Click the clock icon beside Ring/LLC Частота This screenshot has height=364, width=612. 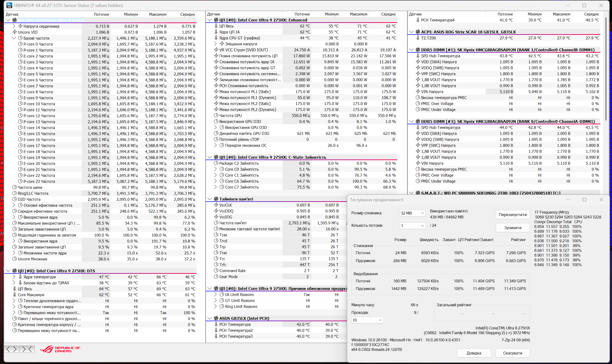click(15, 193)
